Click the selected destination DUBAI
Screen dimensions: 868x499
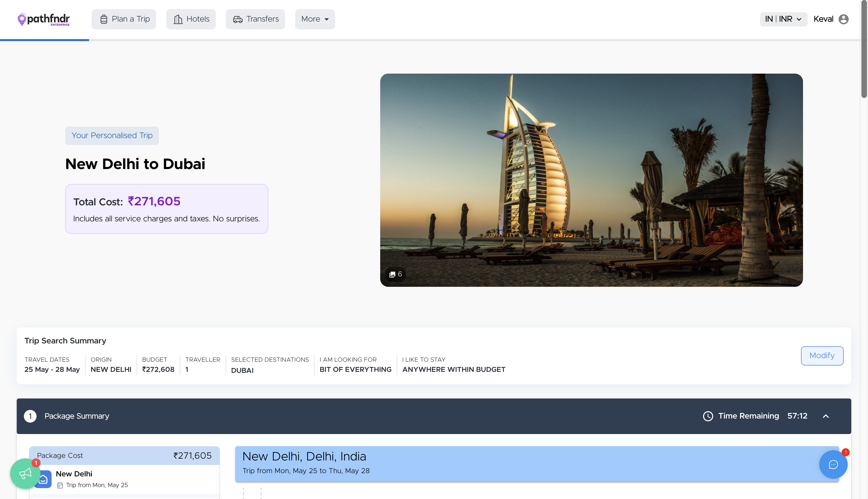[242, 371]
